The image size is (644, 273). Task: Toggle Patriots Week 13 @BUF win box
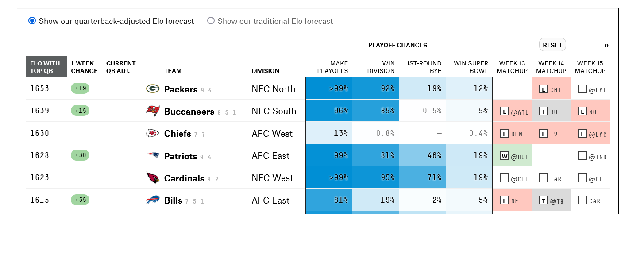(x=504, y=156)
